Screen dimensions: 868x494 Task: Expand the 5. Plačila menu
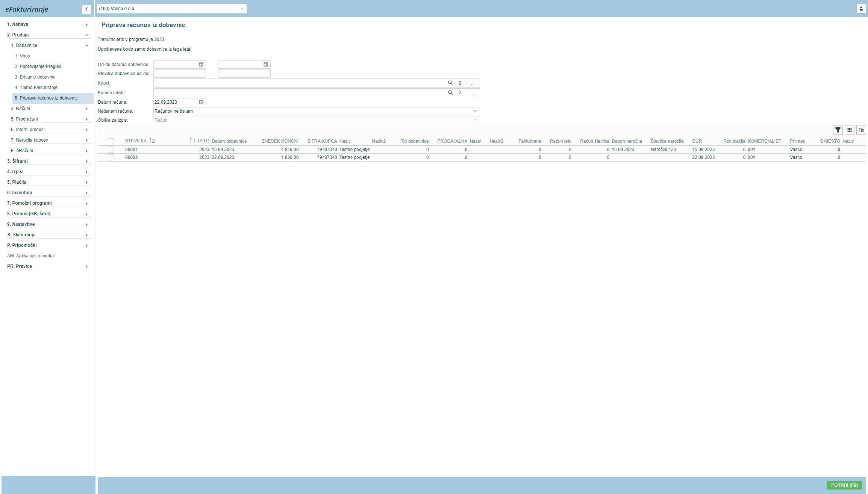[x=49, y=182]
